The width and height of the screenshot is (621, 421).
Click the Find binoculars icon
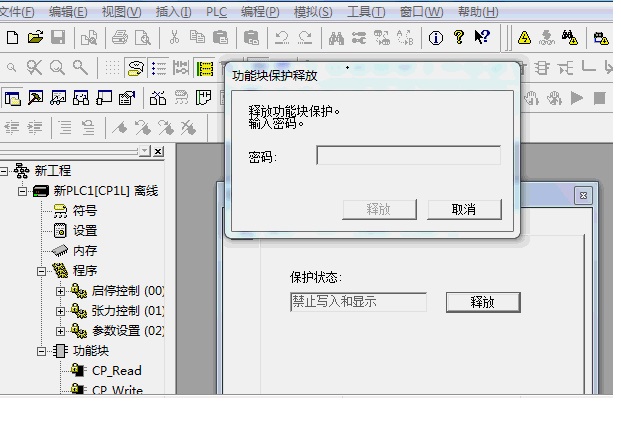click(336, 38)
